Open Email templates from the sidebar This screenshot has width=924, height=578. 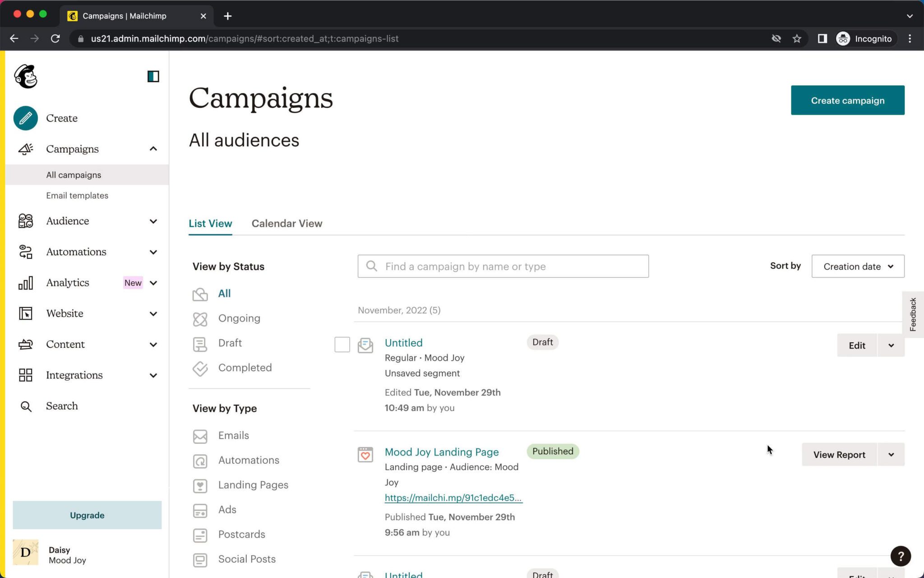77,195
